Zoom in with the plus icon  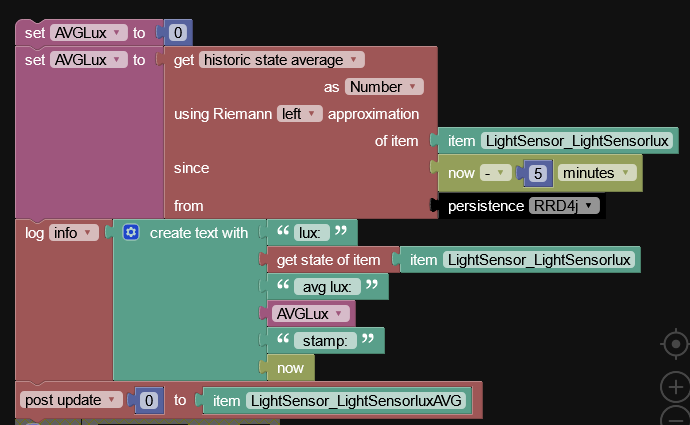point(675,387)
